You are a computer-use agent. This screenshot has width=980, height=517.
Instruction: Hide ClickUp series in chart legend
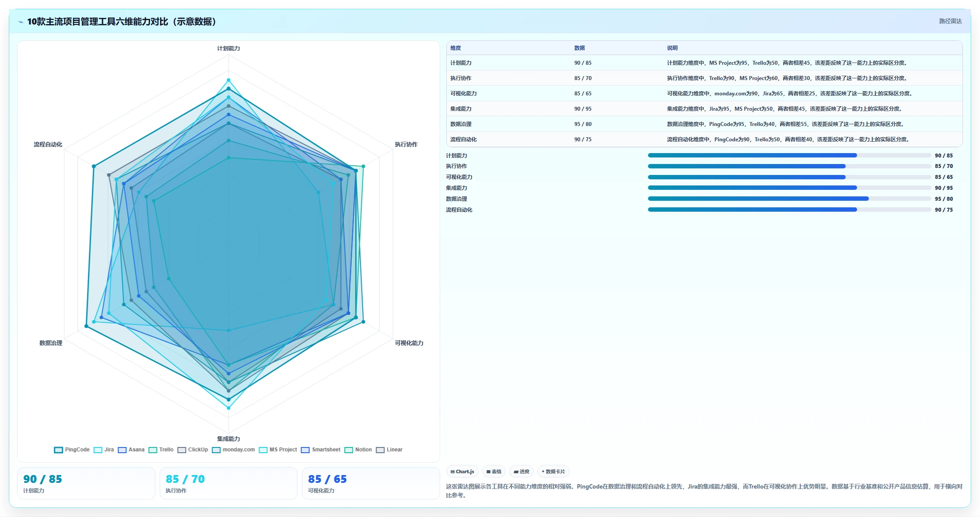coord(193,450)
